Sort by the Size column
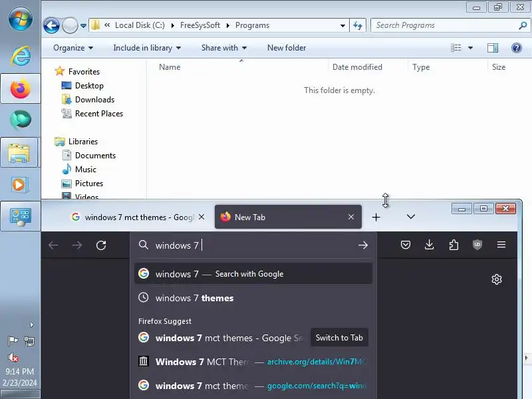Viewport: 532px width, 399px height. [x=499, y=67]
